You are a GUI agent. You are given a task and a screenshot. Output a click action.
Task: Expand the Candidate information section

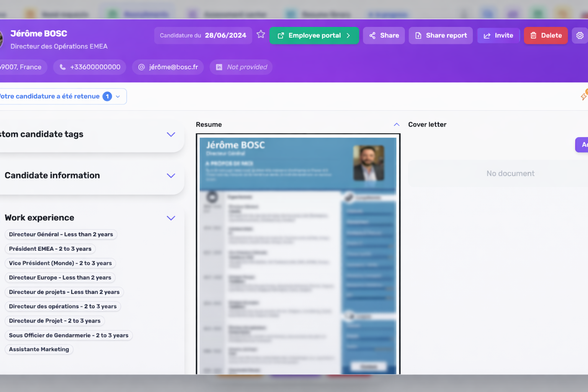tap(171, 176)
